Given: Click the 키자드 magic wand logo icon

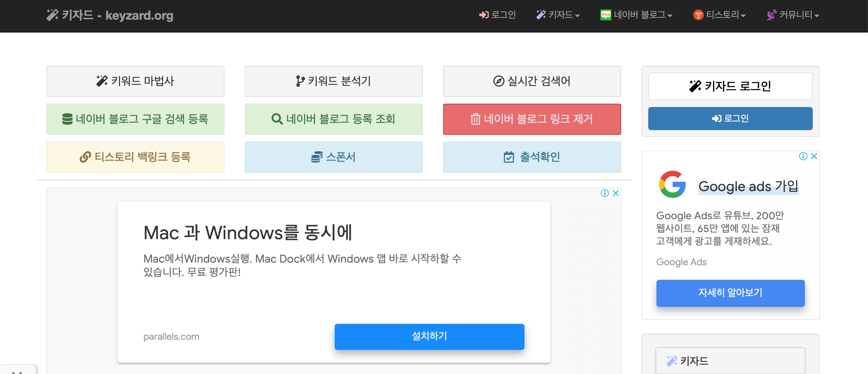Looking at the screenshot, I should click(x=52, y=15).
